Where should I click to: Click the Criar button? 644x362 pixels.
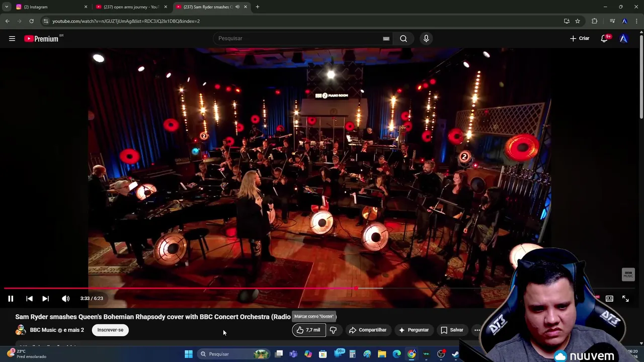580,38
